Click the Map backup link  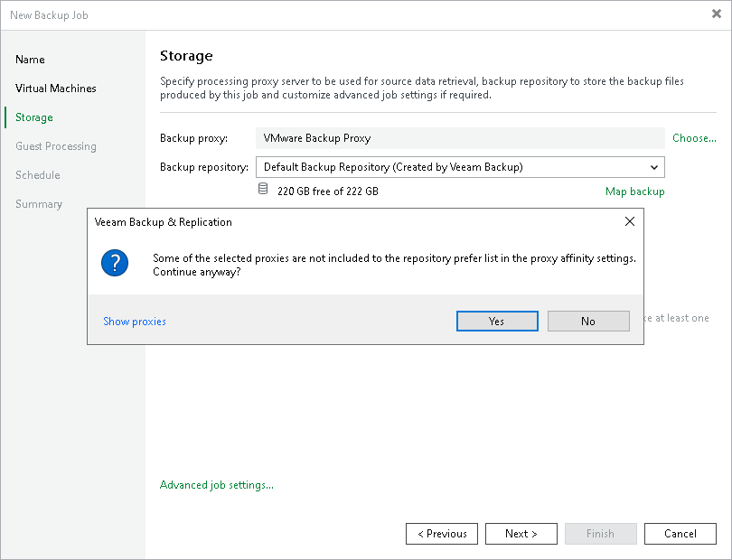635,191
